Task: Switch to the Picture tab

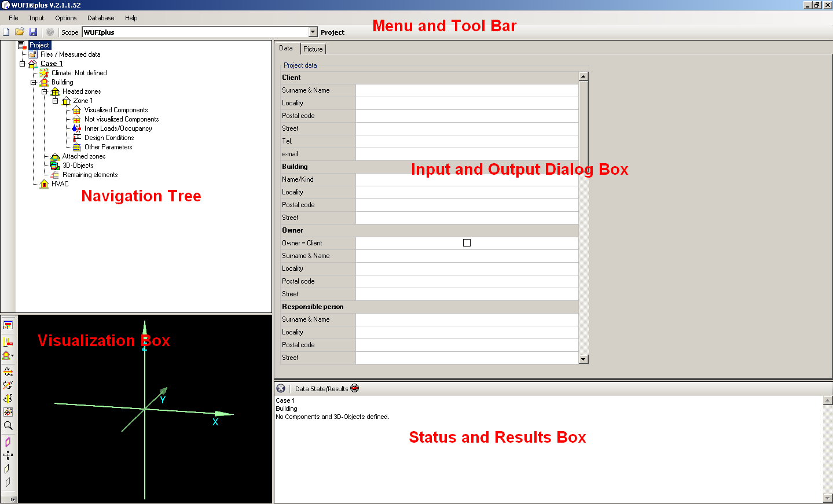Action: pos(313,49)
